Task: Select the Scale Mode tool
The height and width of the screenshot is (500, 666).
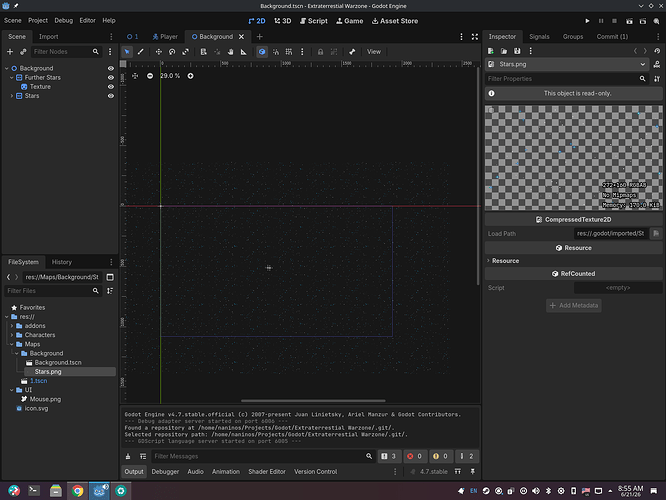Action: pos(186,52)
